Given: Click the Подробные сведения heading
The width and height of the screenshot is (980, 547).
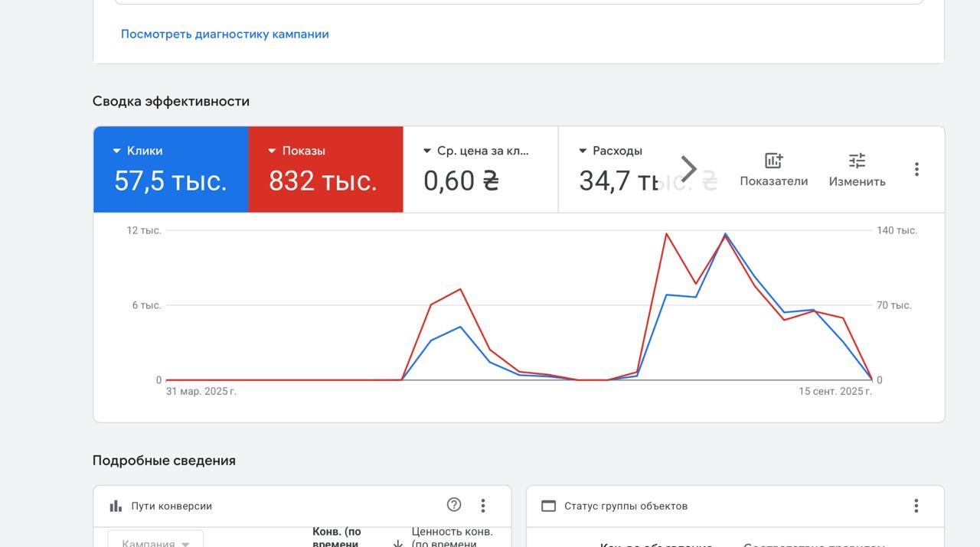Looking at the screenshot, I should [164, 461].
